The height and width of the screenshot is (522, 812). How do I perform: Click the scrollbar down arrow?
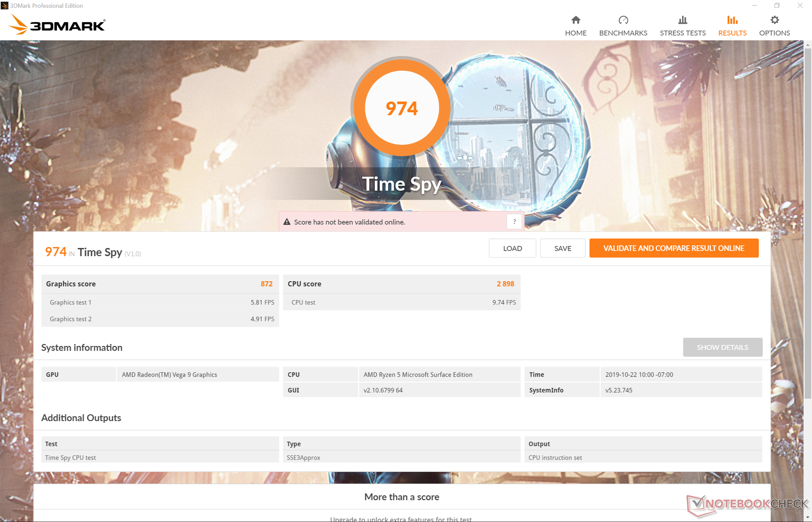(808, 517)
